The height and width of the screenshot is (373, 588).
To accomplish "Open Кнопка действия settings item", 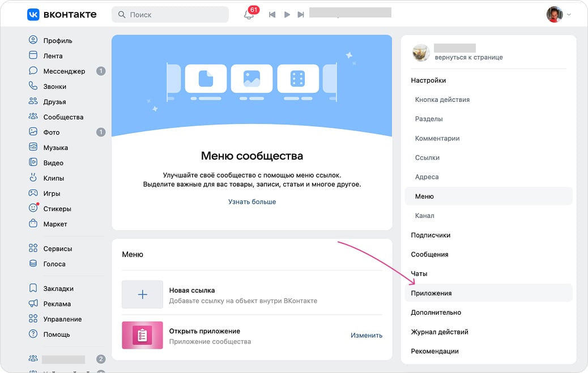I will 442,100.
